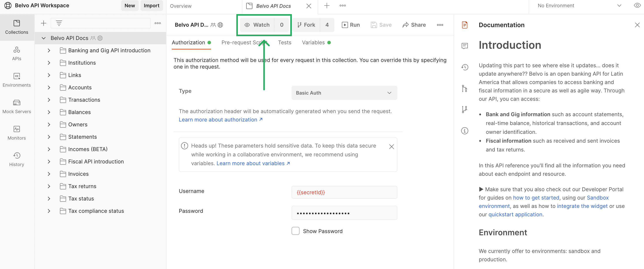Screen dimensions: 644x269
Task: Expand the Transactions folder
Action: 49,100
